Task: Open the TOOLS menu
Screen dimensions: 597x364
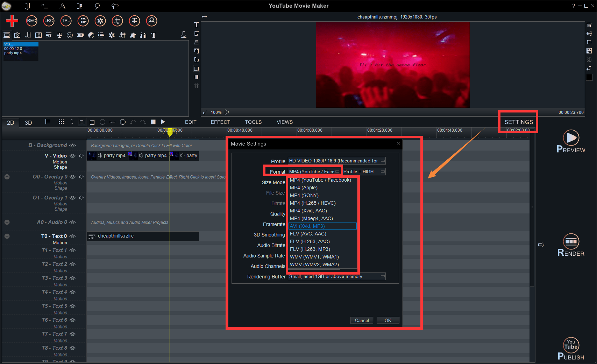Action: (x=253, y=122)
